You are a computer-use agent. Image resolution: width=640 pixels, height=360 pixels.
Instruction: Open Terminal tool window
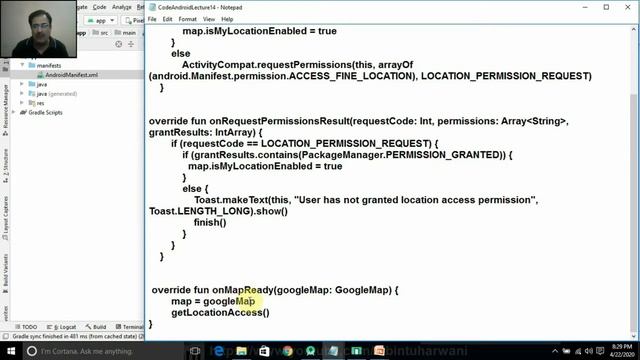[x=129, y=327]
